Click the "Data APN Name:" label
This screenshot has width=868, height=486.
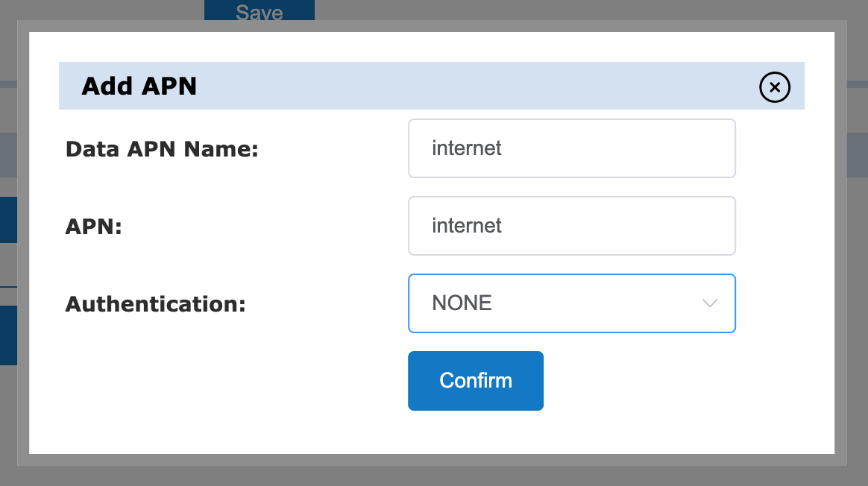tap(162, 149)
